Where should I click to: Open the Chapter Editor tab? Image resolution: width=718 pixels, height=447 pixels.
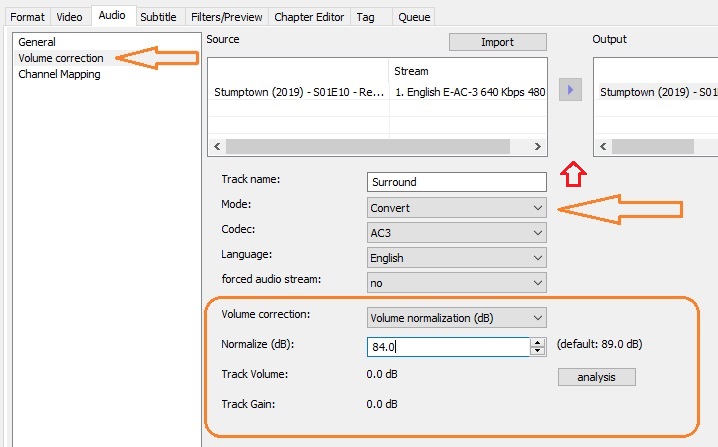(309, 17)
